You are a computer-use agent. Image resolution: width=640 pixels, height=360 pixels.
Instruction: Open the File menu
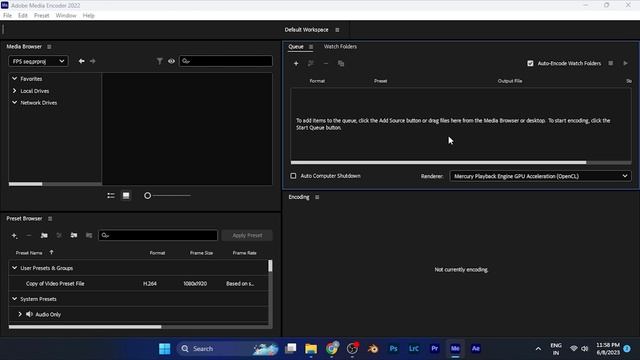tap(7, 16)
